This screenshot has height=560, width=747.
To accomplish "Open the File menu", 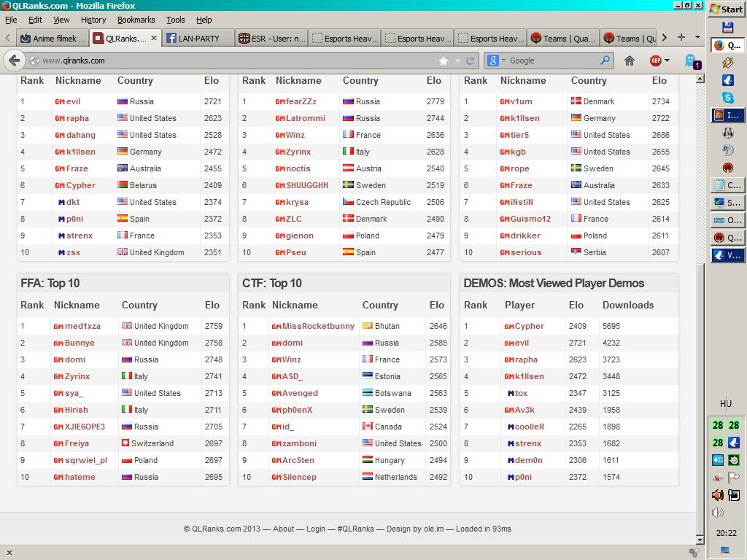I will (11, 20).
